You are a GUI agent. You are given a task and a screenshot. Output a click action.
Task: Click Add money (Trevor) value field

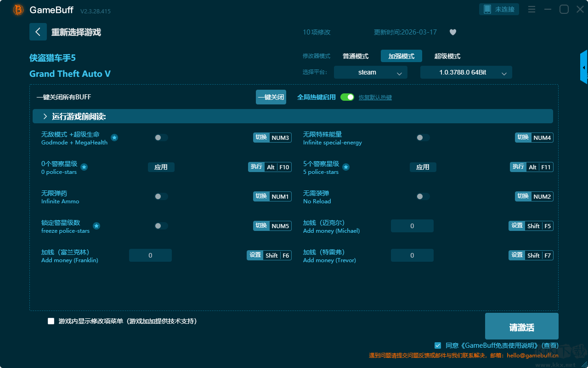click(412, 255)
